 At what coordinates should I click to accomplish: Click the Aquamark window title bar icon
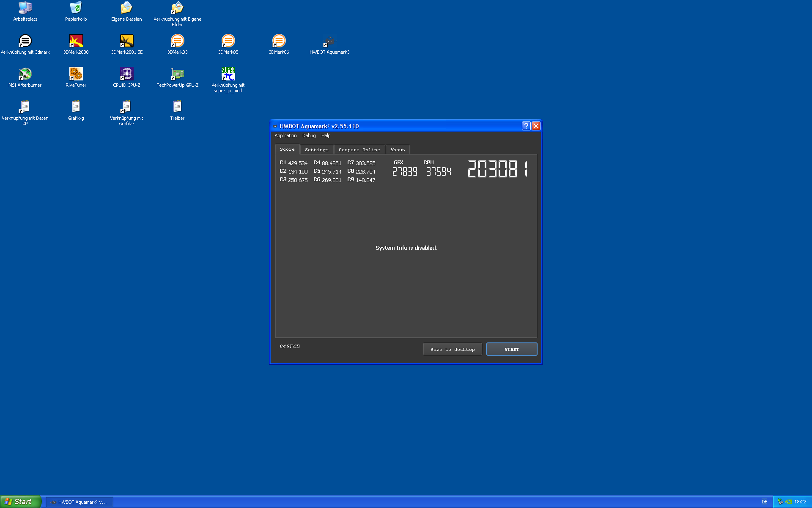point(275,126)
